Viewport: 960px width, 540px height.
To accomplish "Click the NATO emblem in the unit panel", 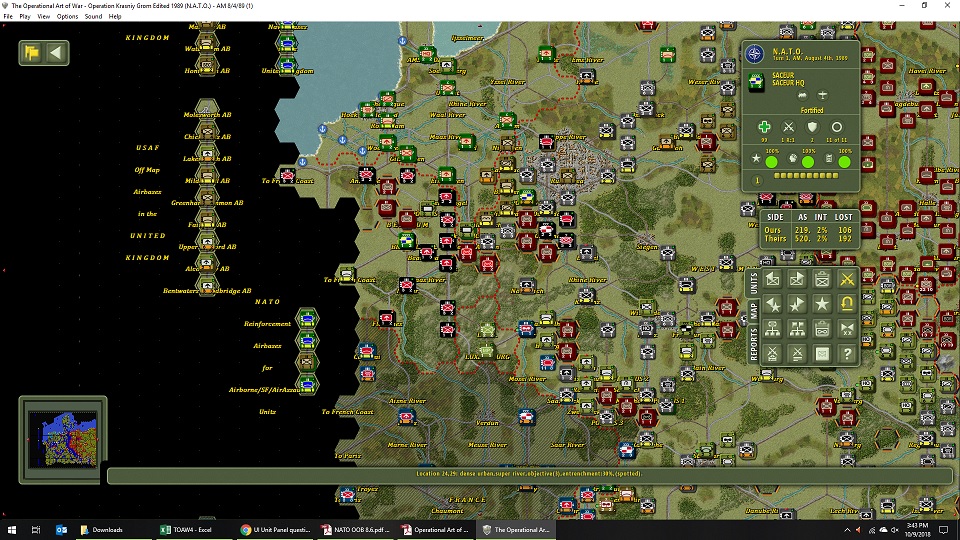I will pos(754,54).
